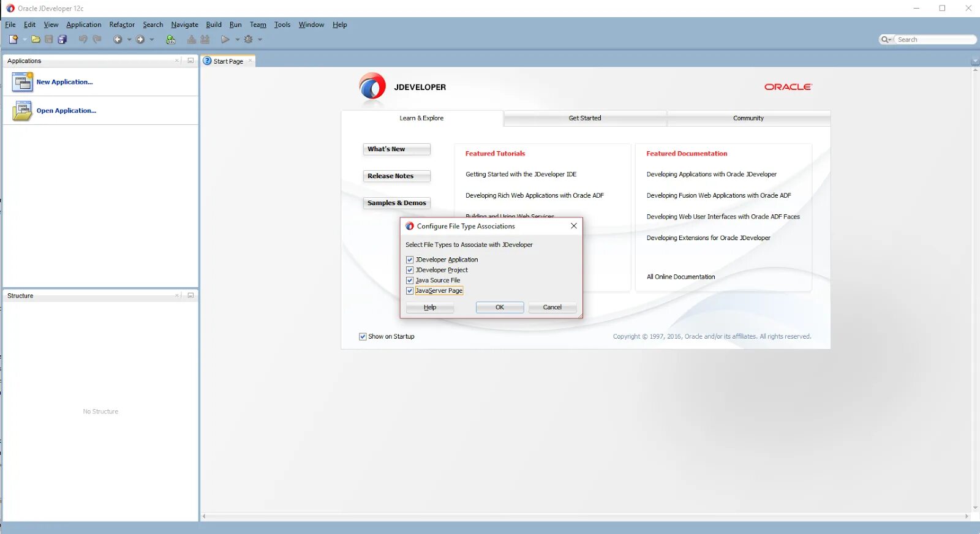Click the Save toolbar icon
980x534 pixels.
(49, 39)
